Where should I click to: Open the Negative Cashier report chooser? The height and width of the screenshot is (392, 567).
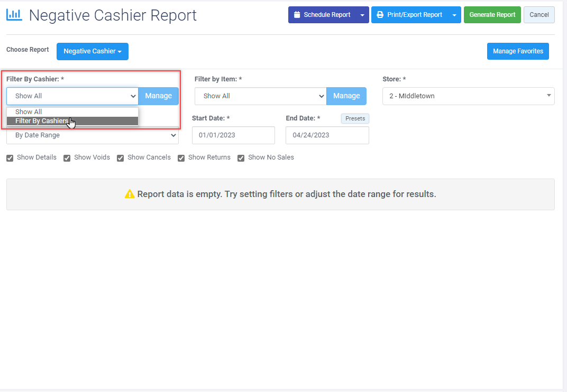pos(92,51)
